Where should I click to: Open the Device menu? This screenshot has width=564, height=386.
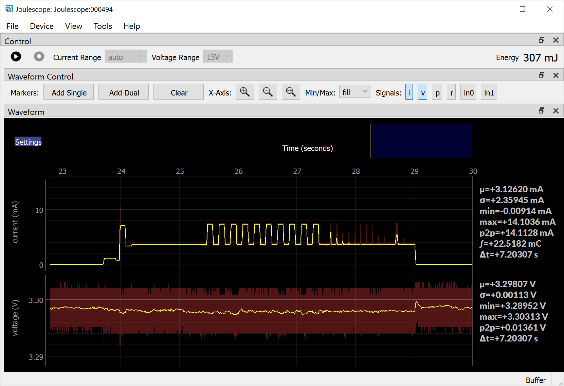click(41, 26)
